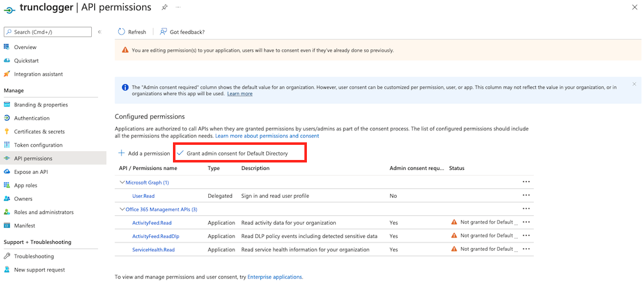Click the Refresh button label
The image size is (644, 296).
(x=136, y=31)
